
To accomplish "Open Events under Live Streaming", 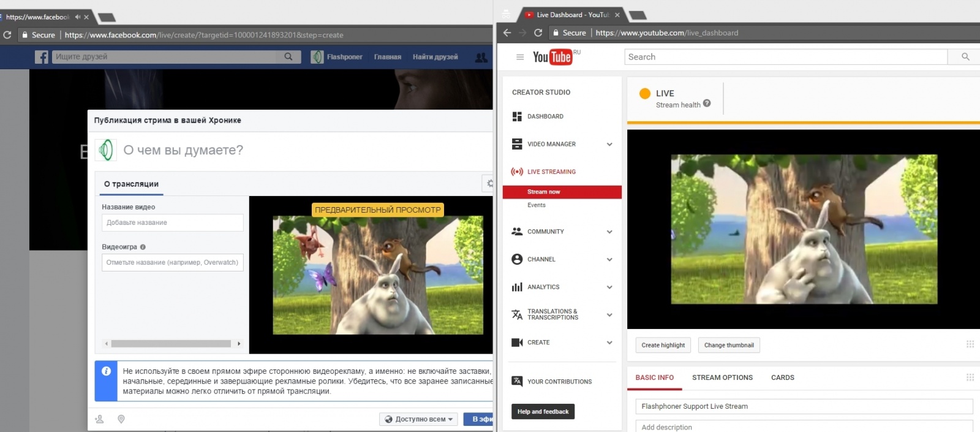I will coord(537,205).
